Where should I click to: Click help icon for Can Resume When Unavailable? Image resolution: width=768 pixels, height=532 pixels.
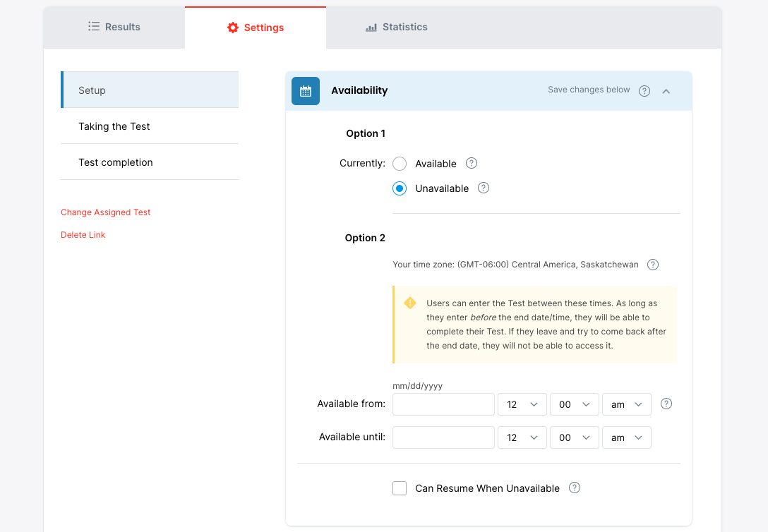pos(575,488)
